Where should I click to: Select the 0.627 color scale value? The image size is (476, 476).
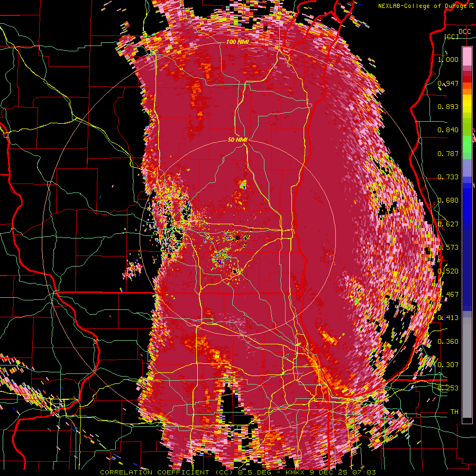(x=448, y=224)
